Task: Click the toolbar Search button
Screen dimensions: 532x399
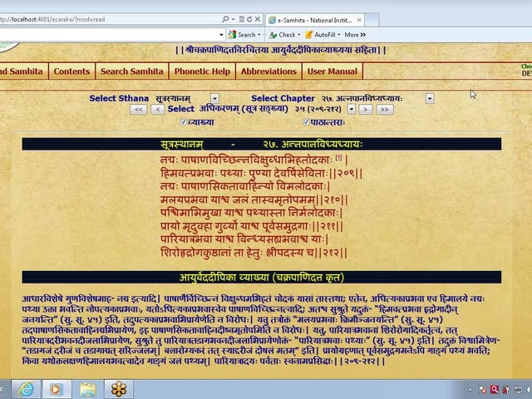Action: point(243,35)
